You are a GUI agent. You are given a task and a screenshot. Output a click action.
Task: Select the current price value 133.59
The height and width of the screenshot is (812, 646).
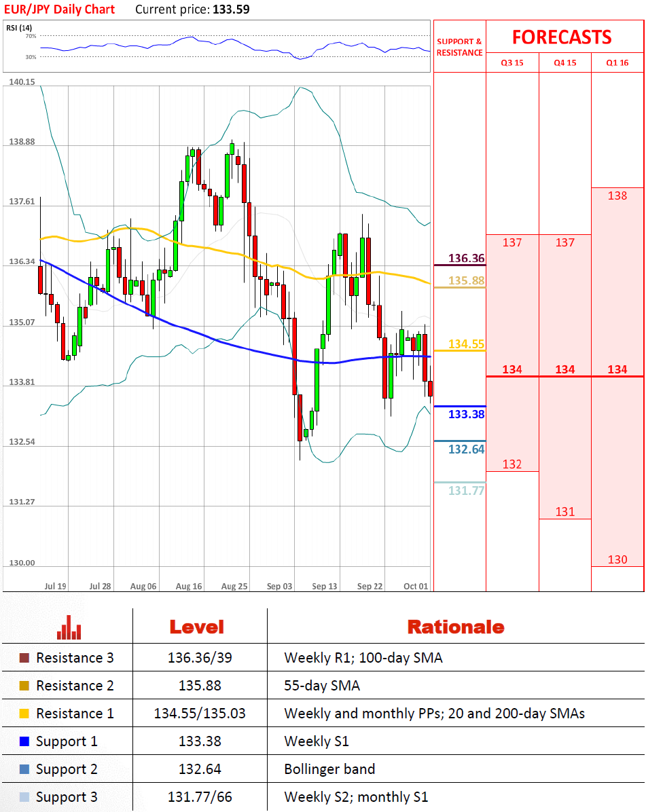231,10
